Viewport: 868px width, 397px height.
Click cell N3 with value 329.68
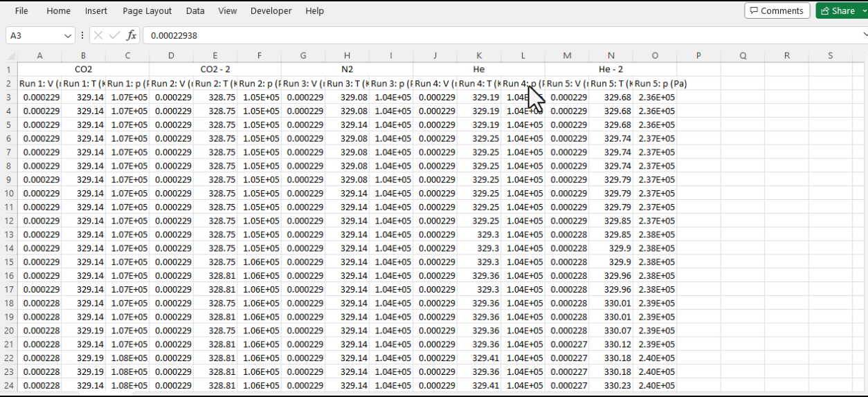[611, 97]
